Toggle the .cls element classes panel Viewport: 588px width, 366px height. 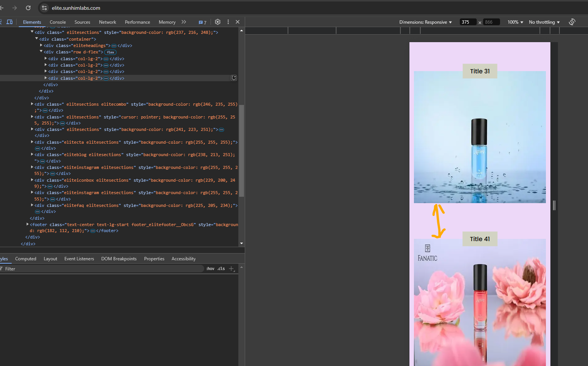221,269
